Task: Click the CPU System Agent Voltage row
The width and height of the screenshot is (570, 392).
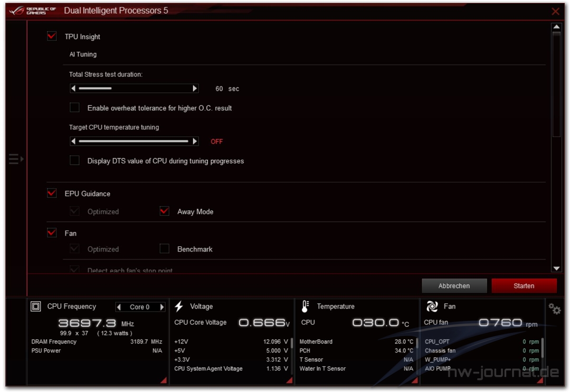Action: [231, 369]
